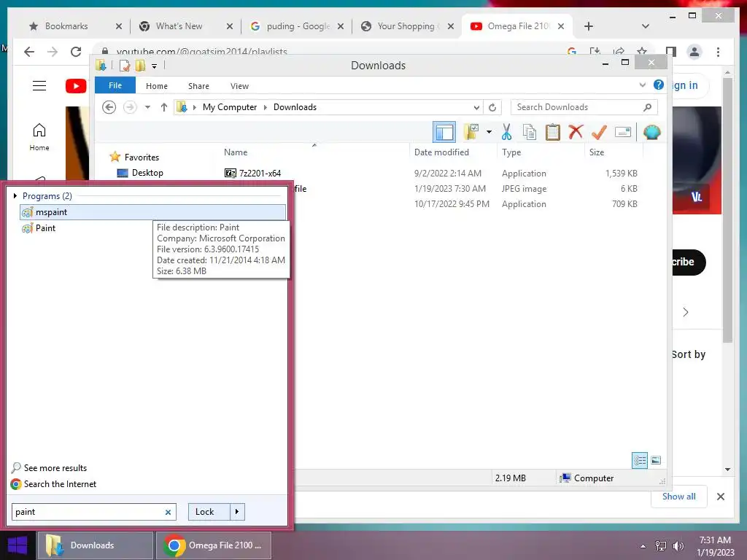
Task: Open the View ribbon tab
Action: pos(239,86)
